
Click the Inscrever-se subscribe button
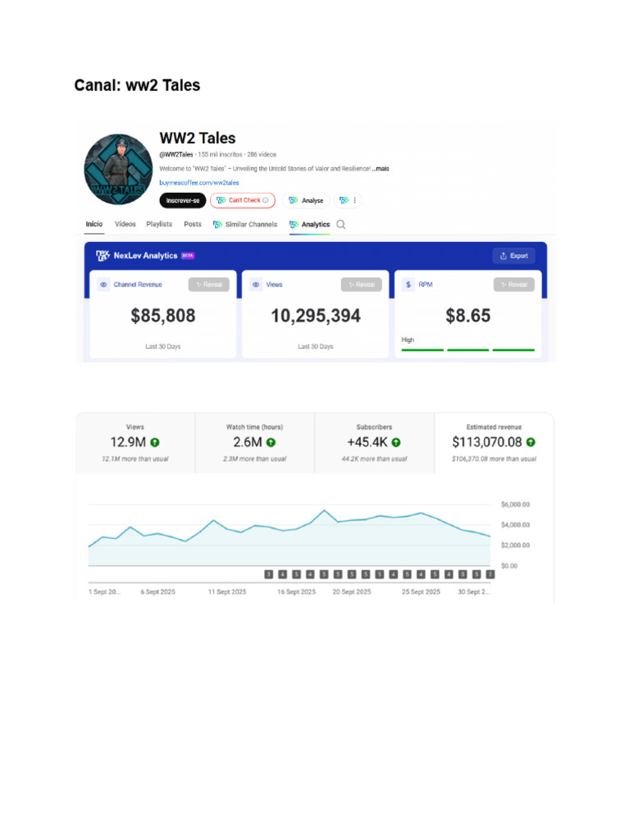[183, 200]
